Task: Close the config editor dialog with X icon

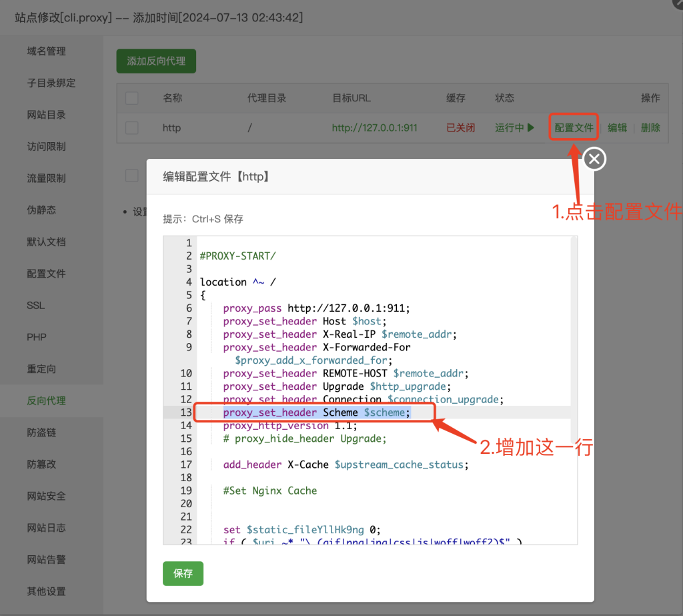Action: [x=595, y=159]
